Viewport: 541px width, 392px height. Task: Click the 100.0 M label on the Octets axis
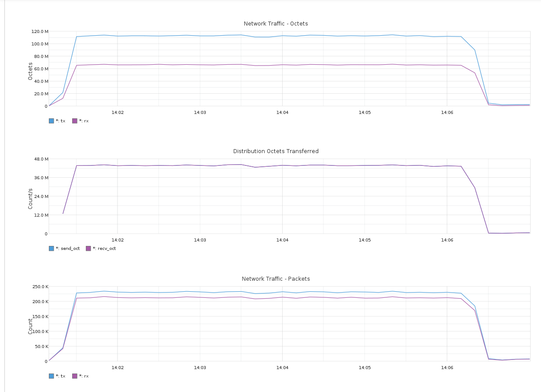tap(40, 44)
